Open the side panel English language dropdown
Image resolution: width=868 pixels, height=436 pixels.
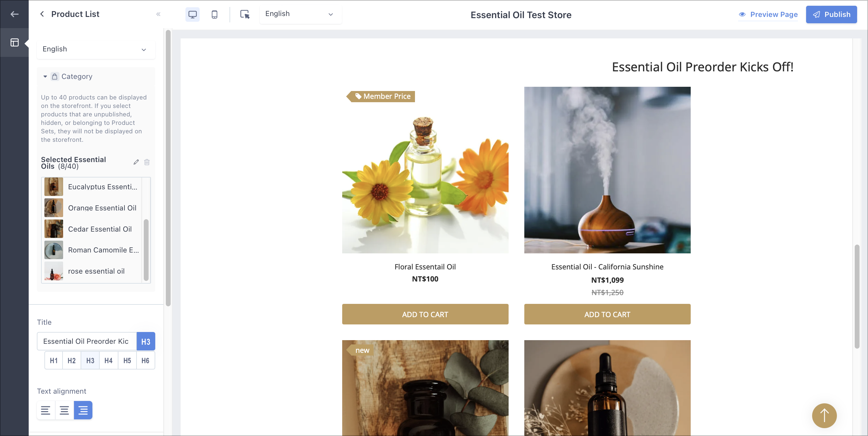tap(96, 49)
